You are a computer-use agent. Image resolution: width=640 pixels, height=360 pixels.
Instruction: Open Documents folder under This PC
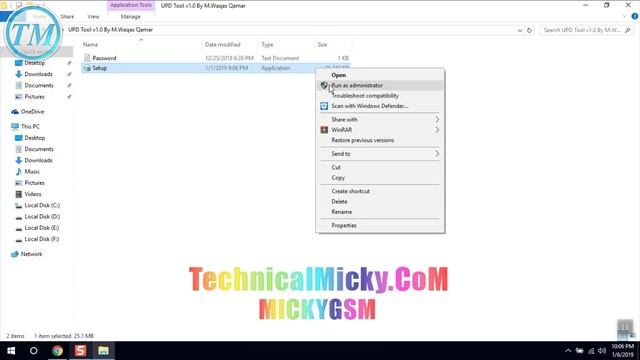[39, 149]
